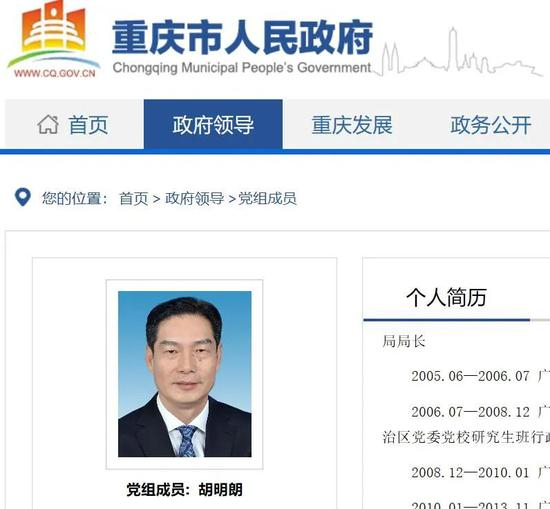Click the house icon beside 首页
550x509 pixels.
pos(48,125)
